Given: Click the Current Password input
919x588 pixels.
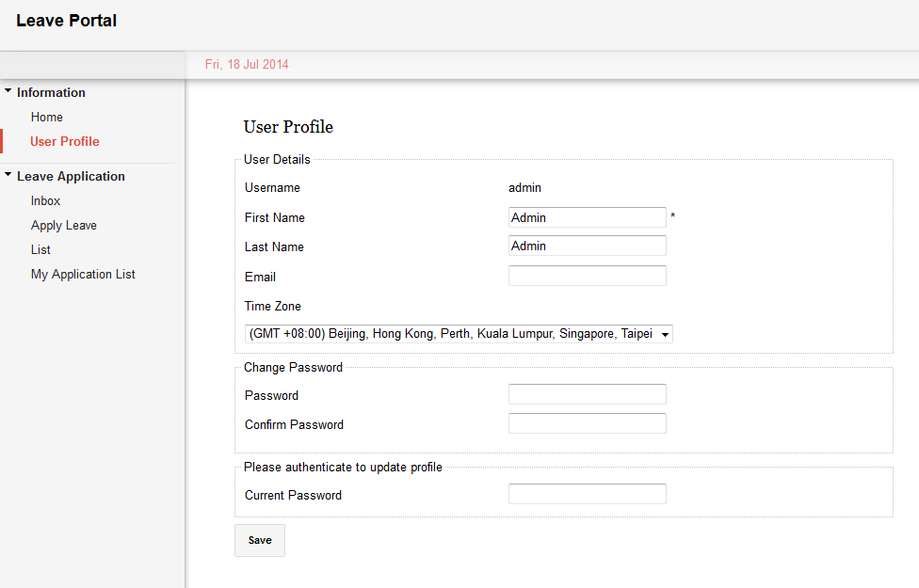Looking at the screenshot, I should click(x=587, y=495).
